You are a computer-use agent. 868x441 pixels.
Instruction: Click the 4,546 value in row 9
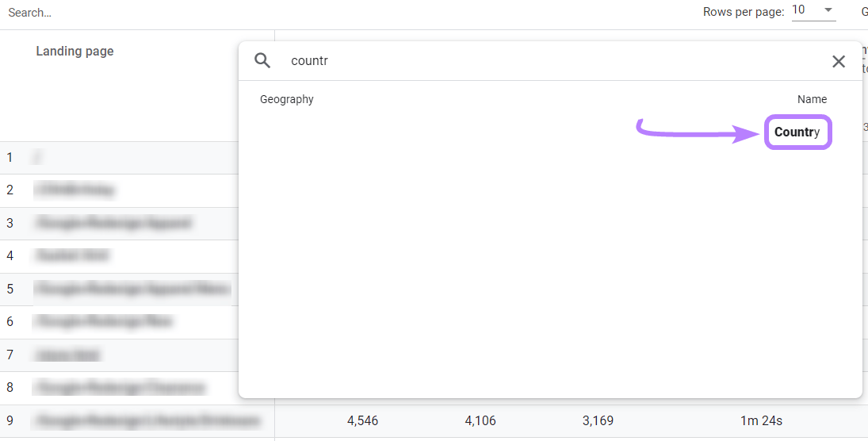(362, 421)
